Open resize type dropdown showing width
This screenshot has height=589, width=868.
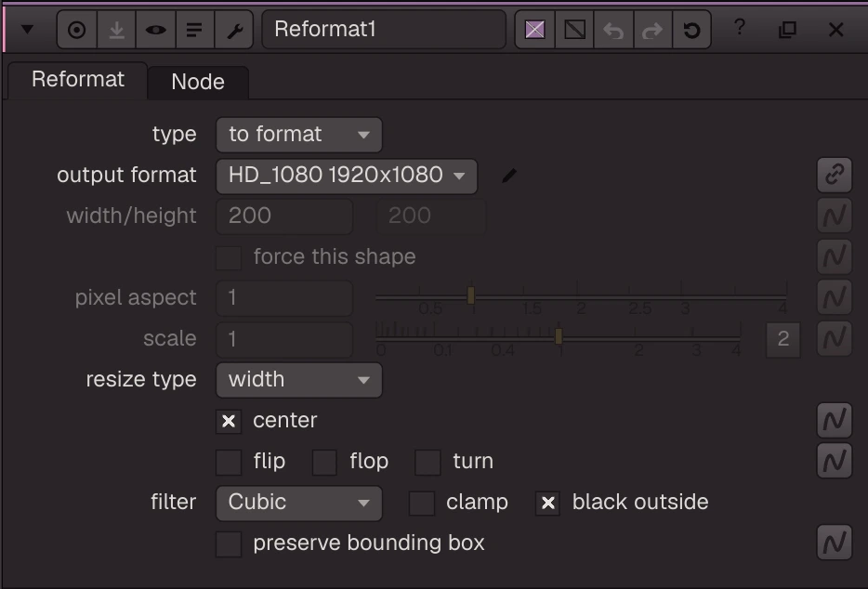[x=299, y=380]
